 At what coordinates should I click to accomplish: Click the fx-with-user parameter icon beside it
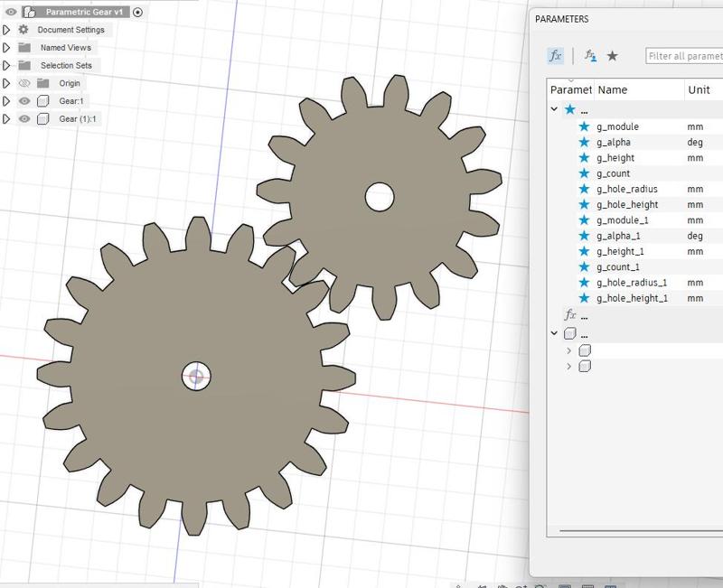[590, 56]
